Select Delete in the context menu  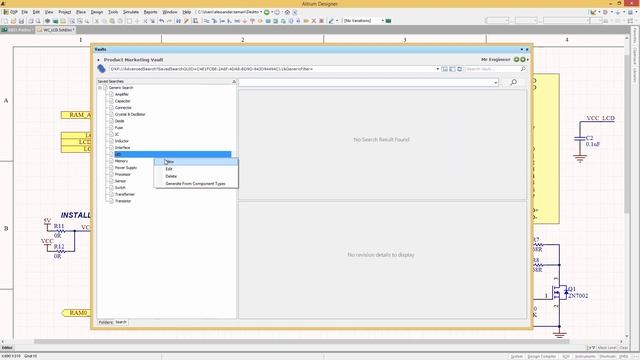[x=196, y=176]
